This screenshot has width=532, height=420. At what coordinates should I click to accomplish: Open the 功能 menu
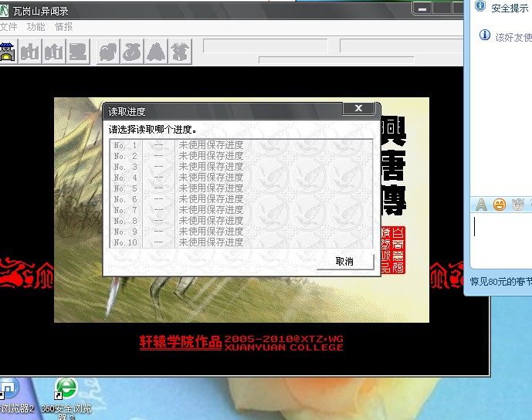[x=36, y=27]
